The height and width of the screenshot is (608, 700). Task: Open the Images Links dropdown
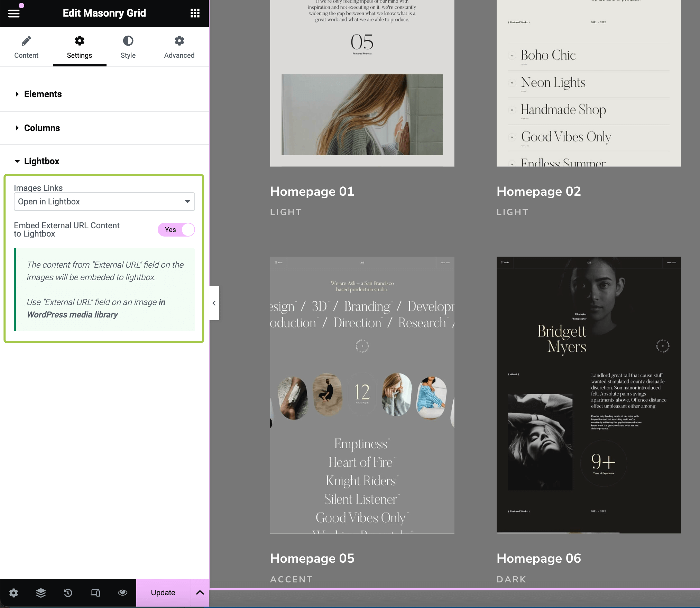click(104, 202)
